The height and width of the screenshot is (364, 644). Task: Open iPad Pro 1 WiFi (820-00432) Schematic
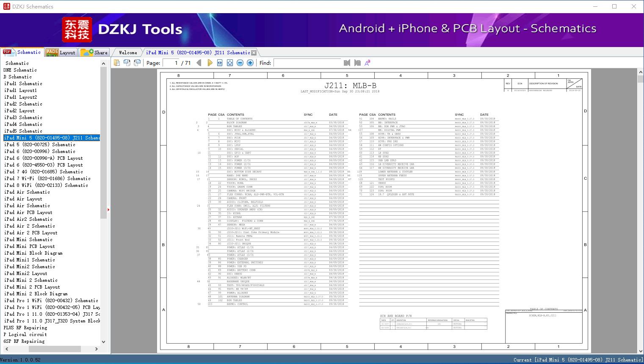51,300
